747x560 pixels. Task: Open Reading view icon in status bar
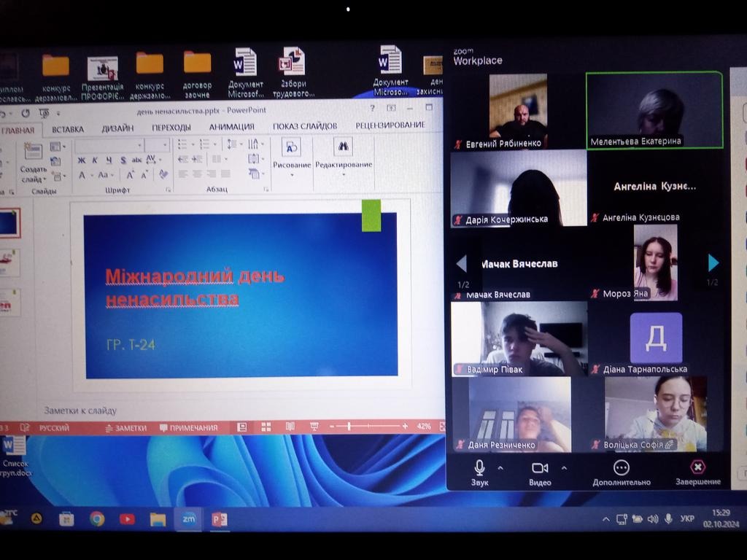(x=290, y=427)
